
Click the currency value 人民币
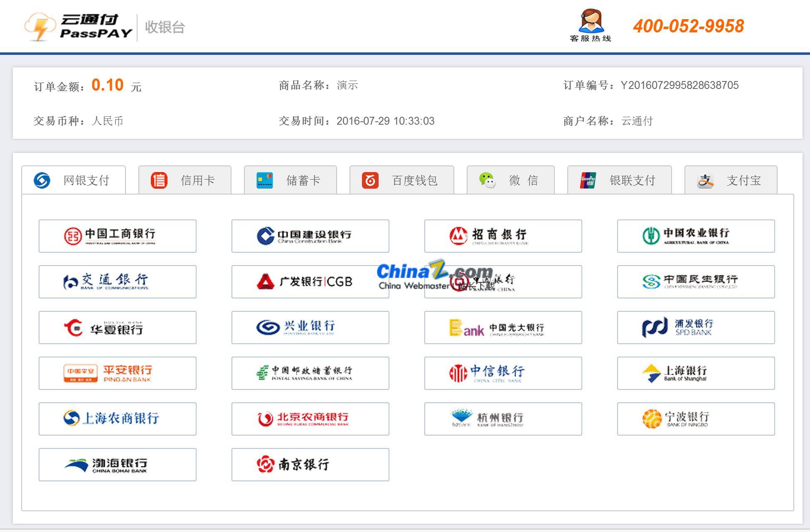point(108,121)
